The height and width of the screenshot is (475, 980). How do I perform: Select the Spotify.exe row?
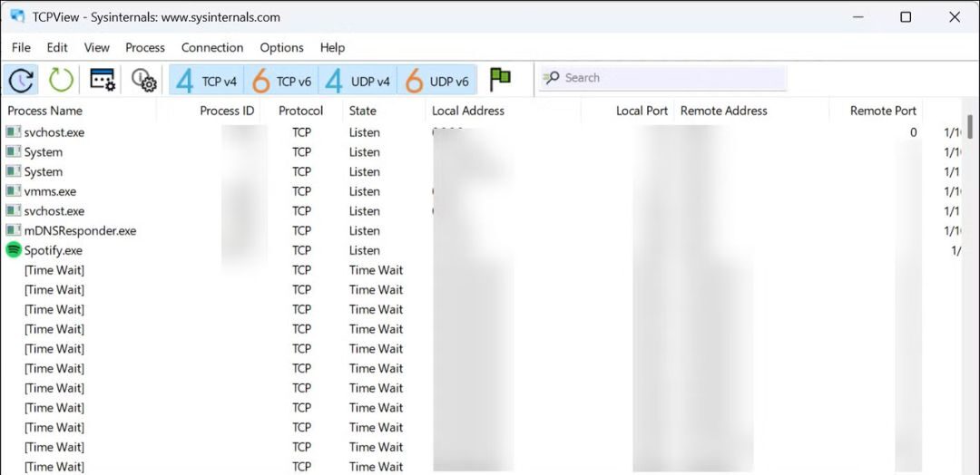(481, 250)
